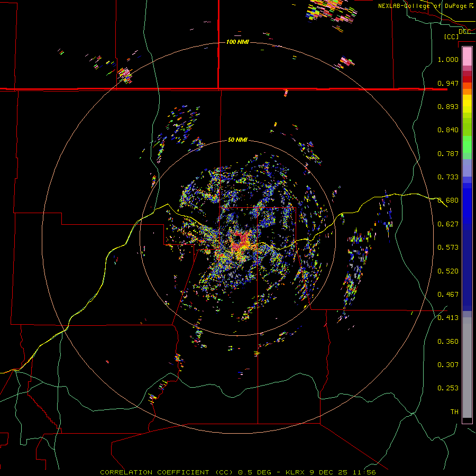Click the 0.467 legend value
This screenshot has height=476, width=476.
pos(448,294)
